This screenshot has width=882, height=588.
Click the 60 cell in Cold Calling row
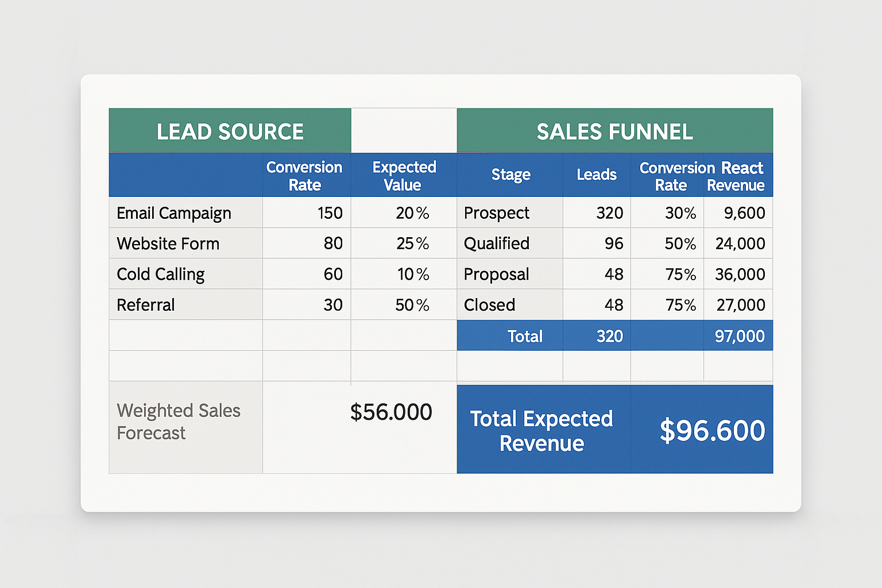point(307,274)
